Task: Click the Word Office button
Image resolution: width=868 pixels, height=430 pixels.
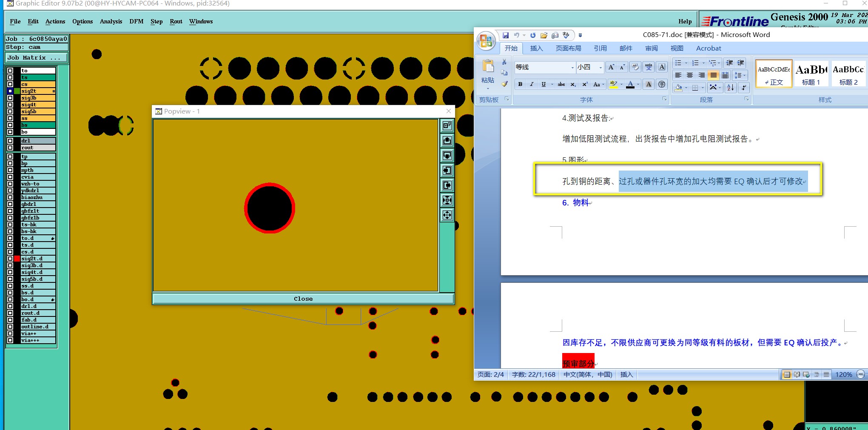Action: point(486,41)
